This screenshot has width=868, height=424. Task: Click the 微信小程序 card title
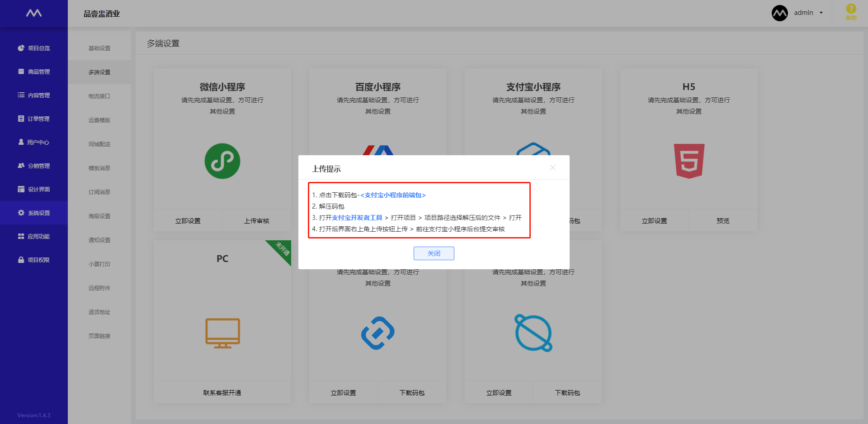[x=222, y=87]
